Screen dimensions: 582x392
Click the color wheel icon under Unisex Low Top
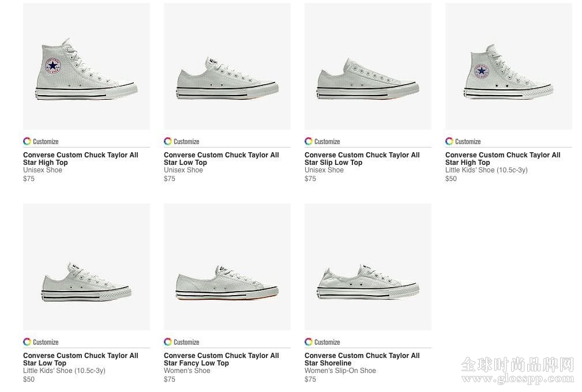[x=168, y=141]
